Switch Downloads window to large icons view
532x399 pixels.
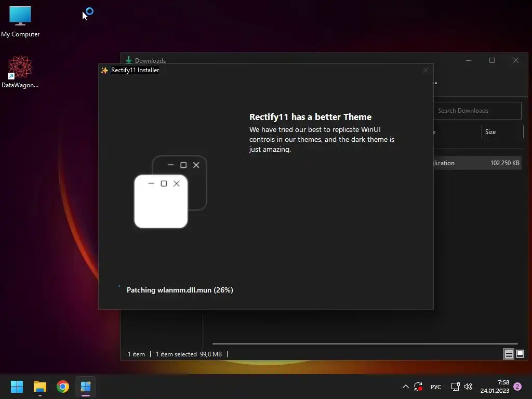(520, 354)
